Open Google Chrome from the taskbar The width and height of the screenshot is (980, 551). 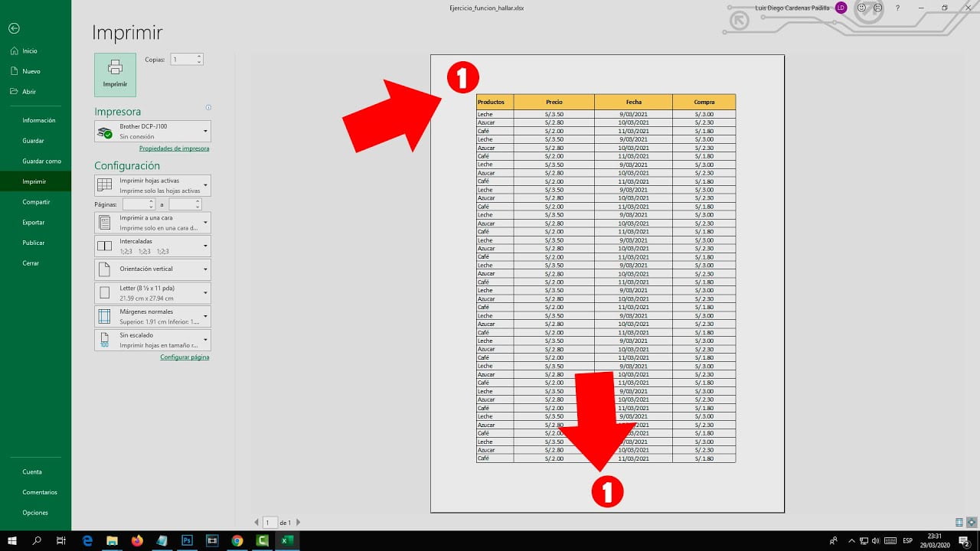pos(237,540)
